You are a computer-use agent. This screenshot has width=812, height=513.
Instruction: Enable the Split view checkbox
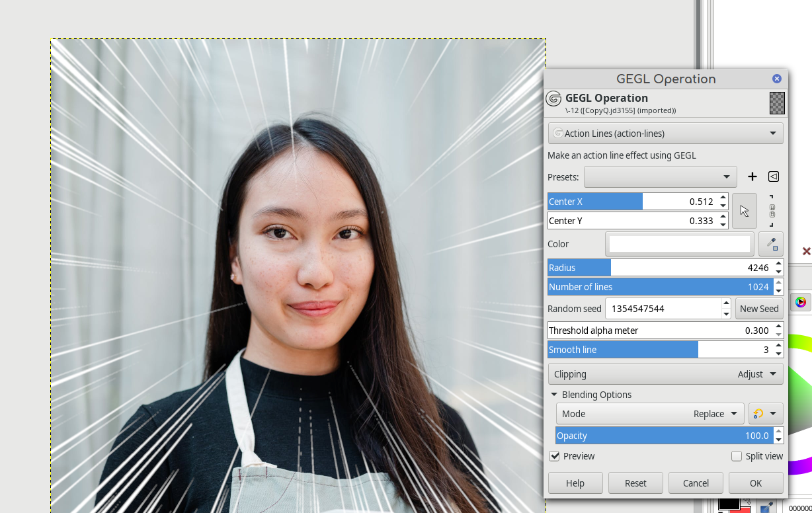pyautogui.click(x=737, y=456)
